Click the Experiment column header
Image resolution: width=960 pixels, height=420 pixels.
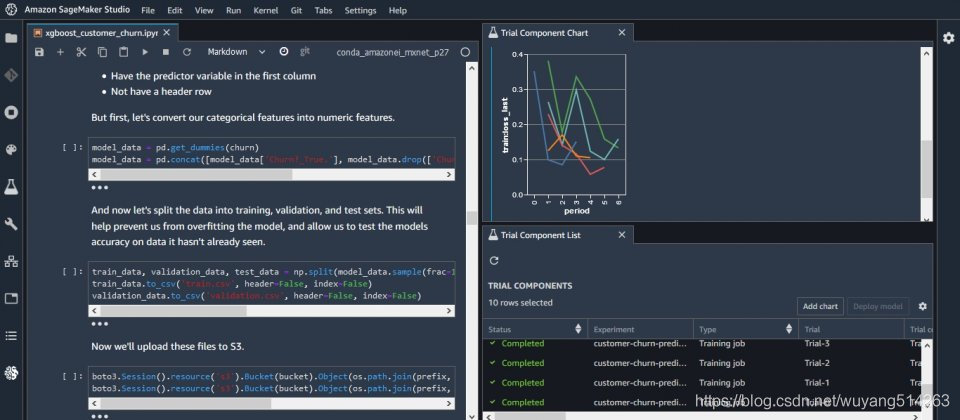[640, 329]
